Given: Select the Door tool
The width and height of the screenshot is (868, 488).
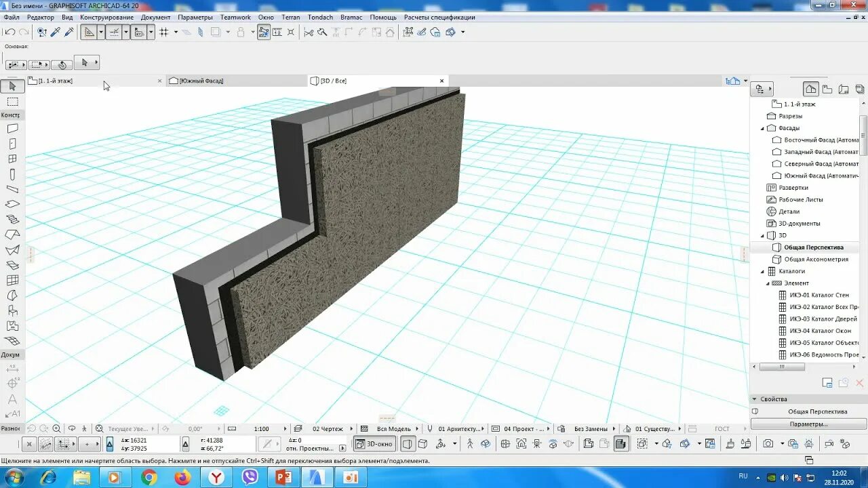Looking at the screenshot, I should point(12,144).
